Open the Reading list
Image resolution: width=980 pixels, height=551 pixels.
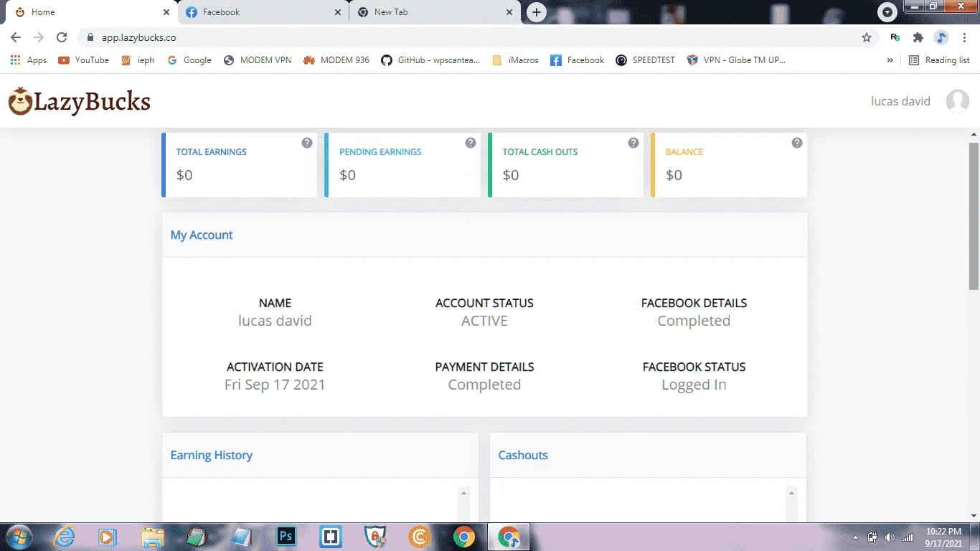pos(939,60)
